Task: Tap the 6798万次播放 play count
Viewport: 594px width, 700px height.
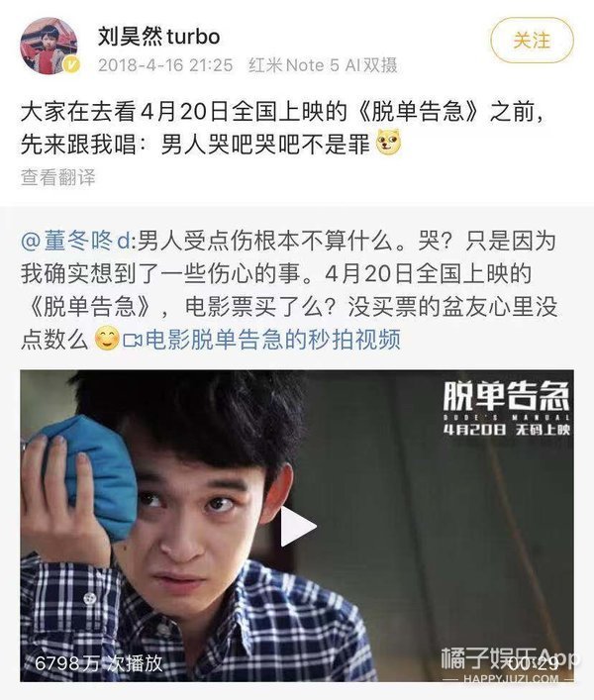Action: pyautogui.click(x=99, y=663)
